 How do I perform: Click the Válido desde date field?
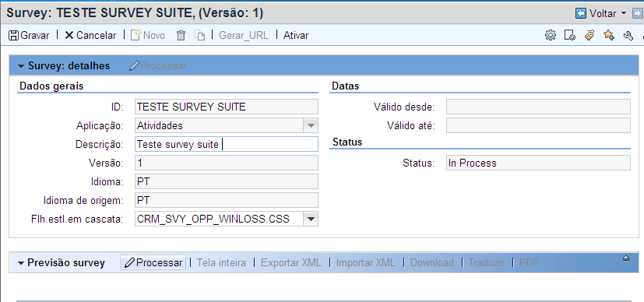(x=538, y=107)
